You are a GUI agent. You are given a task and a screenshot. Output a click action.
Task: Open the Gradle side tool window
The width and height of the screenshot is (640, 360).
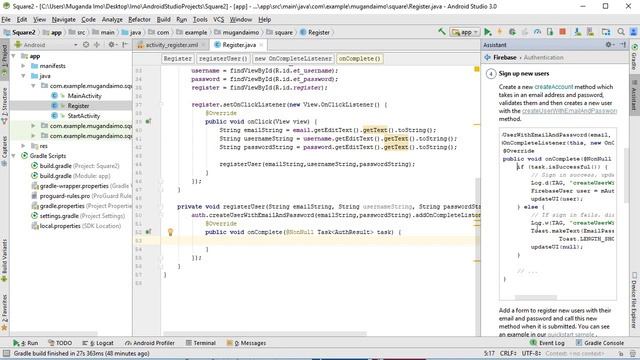(x=635, y=56)
